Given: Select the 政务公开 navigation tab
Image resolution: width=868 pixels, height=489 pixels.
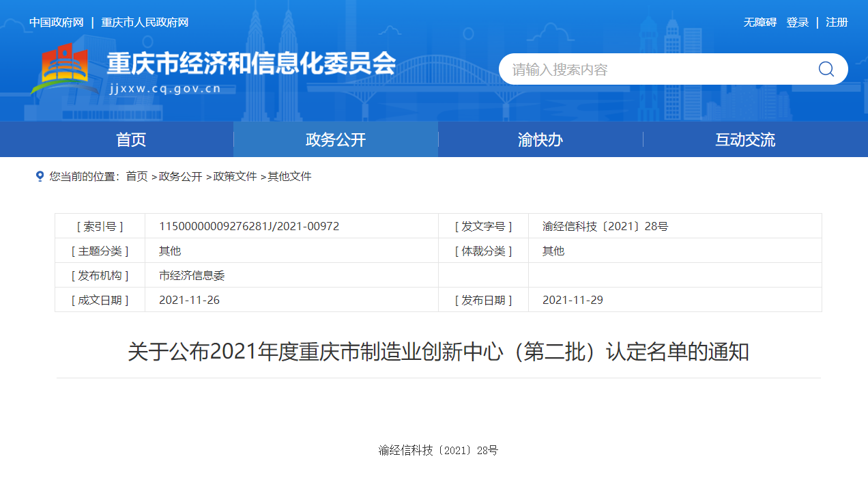Looking at the screenshot, I should coord(336,140).
